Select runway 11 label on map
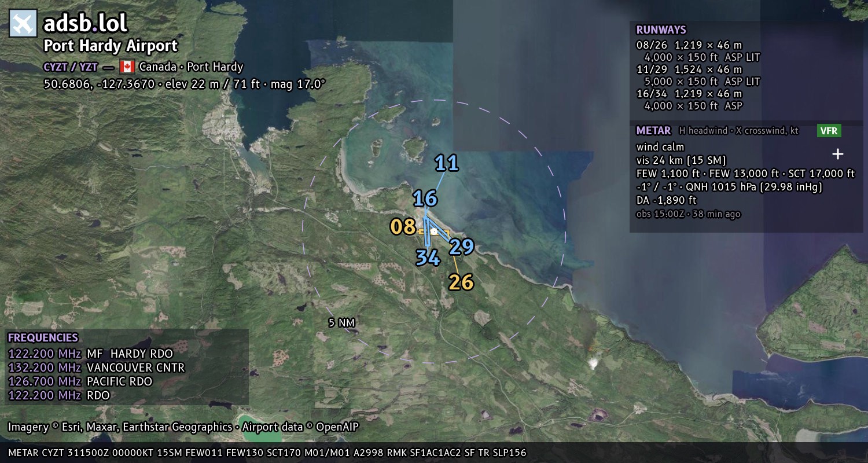Screen dimensions: 868x463 point(447,163)
